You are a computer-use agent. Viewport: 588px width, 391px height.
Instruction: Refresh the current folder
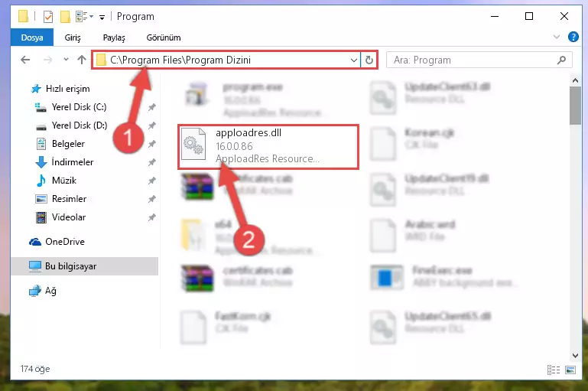(x=369, y=60)
